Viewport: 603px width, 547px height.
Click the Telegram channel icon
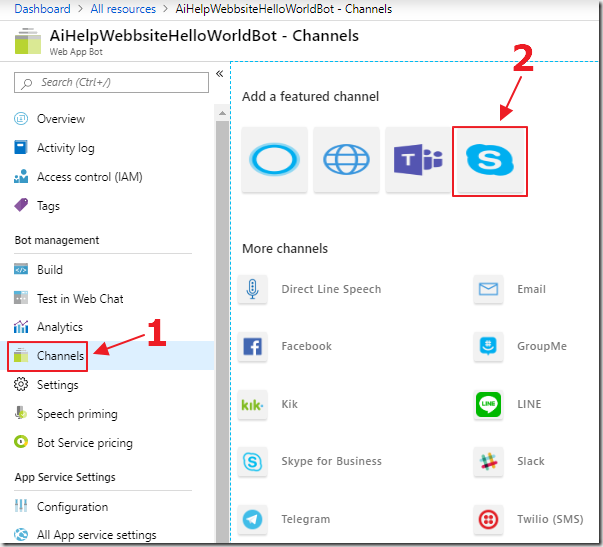tap(252, 519)
